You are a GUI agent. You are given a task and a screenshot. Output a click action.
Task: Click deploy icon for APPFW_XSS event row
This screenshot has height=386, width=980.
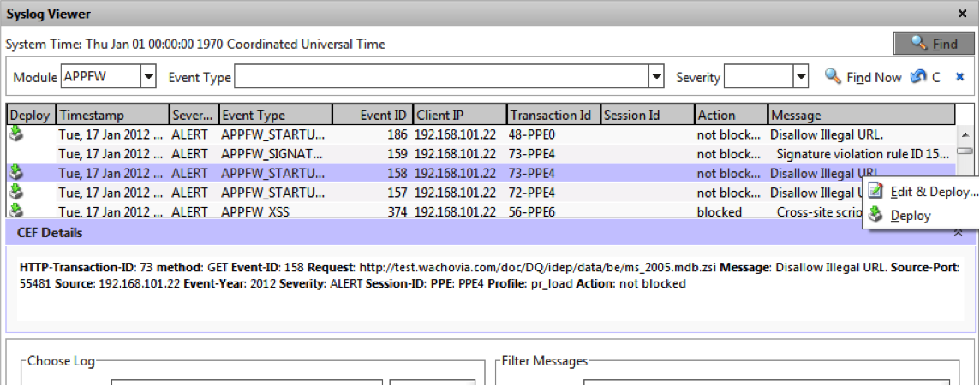click(15, 211)
